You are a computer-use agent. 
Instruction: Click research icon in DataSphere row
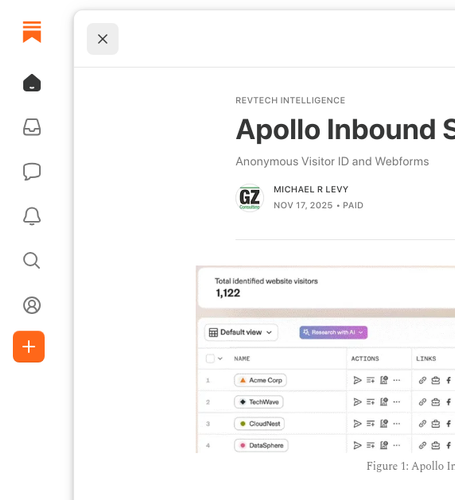(384, 445)
